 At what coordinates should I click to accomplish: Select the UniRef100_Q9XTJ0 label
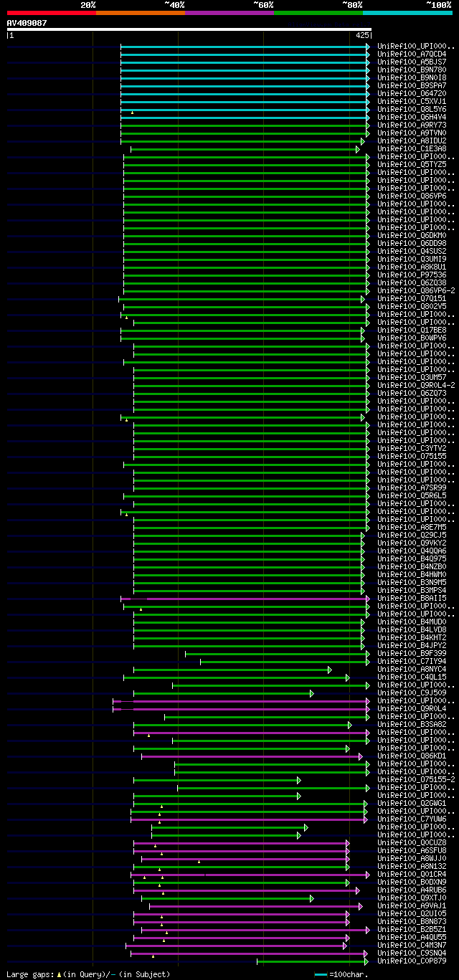[x=412, y=898]
